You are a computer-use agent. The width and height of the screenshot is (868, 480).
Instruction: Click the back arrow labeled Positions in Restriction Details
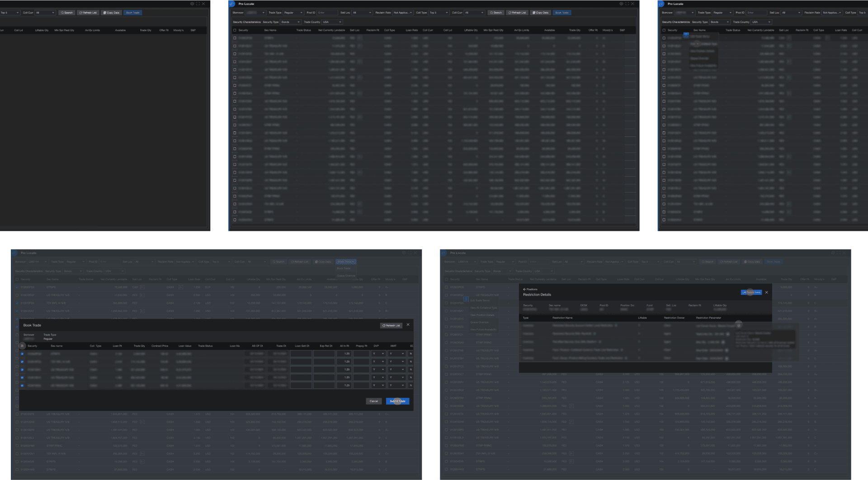(x=524, y=289)
